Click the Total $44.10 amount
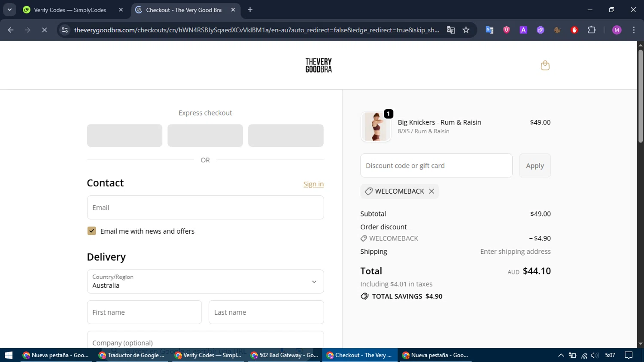This screenshot has width=644, height=362. 537,271
